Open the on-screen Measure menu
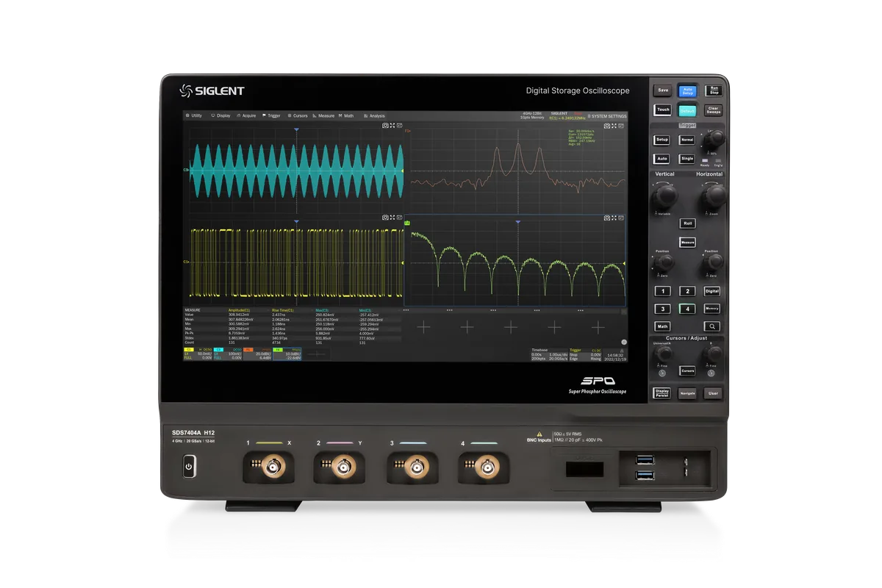This screenshot has width=882, height=588. (323, 115)
